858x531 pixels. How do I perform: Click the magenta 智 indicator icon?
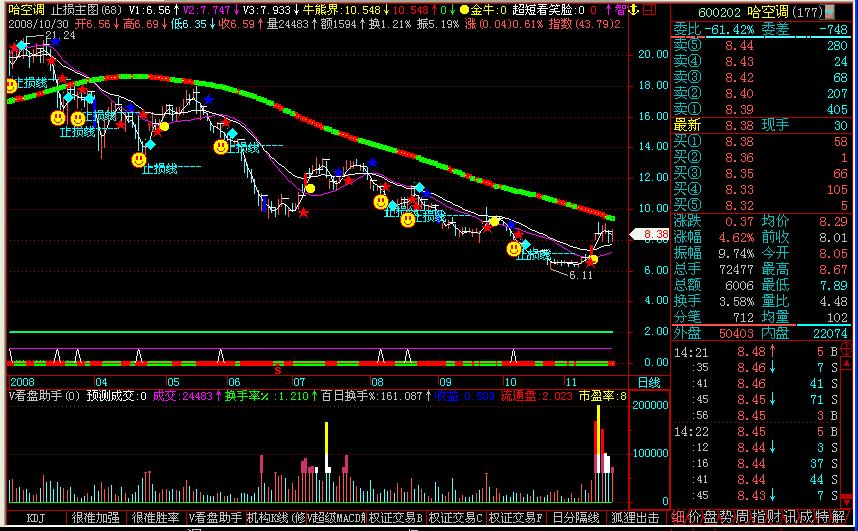pos(620,10)
